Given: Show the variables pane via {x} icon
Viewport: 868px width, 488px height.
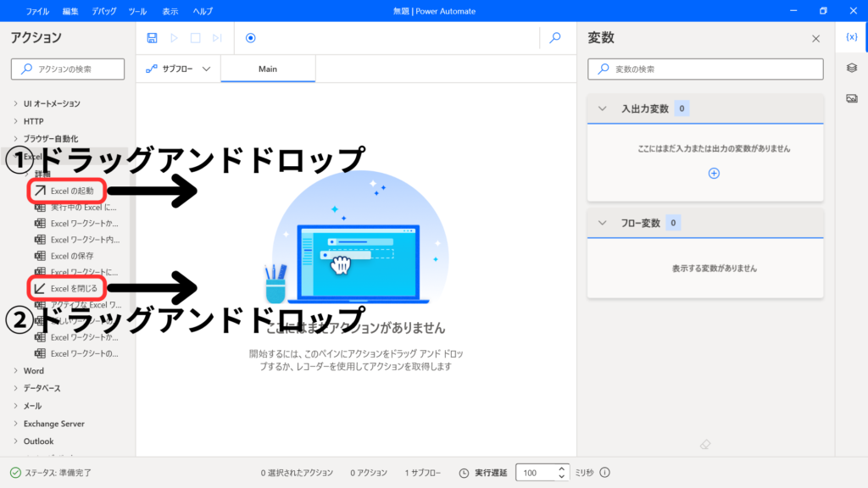Looking at the screenshot, I should (x=851, y=37).
